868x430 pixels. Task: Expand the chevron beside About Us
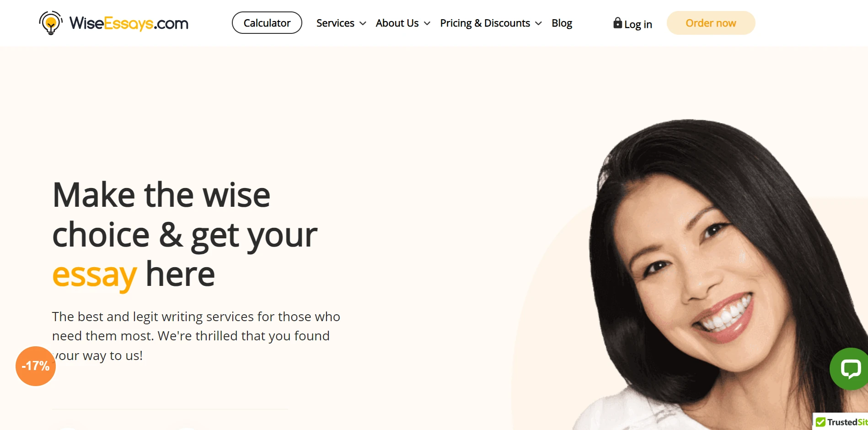427,23
